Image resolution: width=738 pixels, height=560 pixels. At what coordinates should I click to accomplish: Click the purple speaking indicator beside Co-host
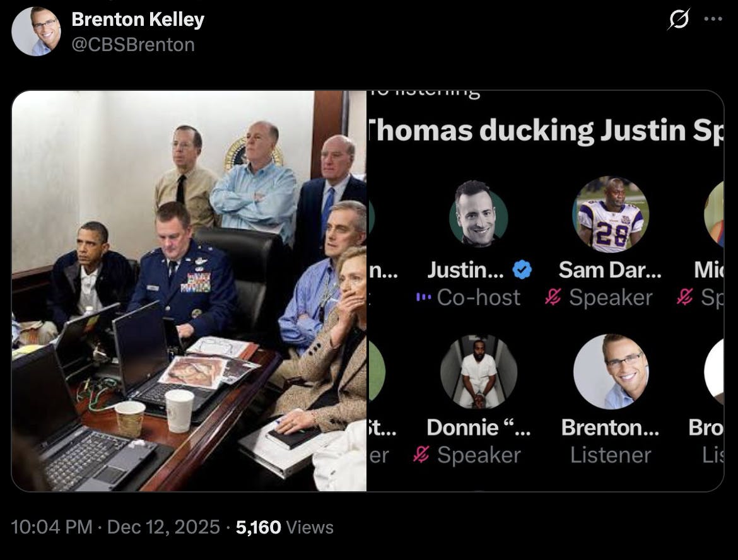424,297
